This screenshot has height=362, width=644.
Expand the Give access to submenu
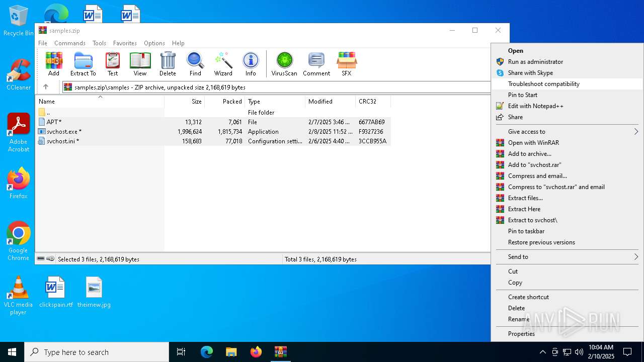(567, 132)
